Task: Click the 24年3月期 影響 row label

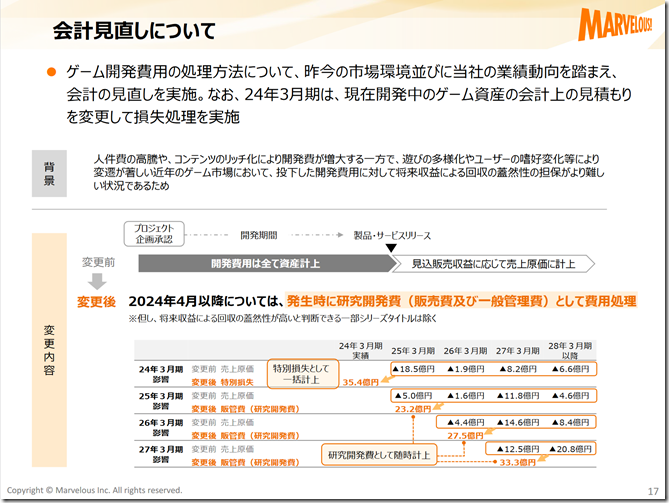Action: point(161,374)
